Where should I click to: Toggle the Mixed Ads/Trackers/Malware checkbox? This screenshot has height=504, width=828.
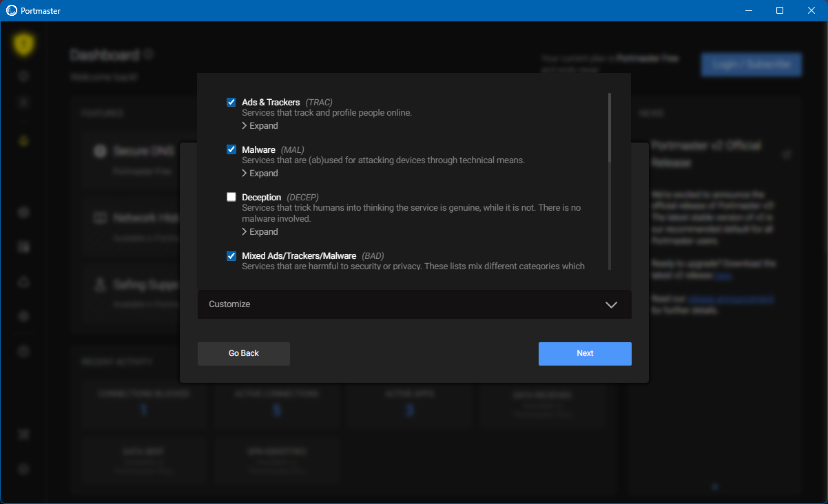point(231,256)
